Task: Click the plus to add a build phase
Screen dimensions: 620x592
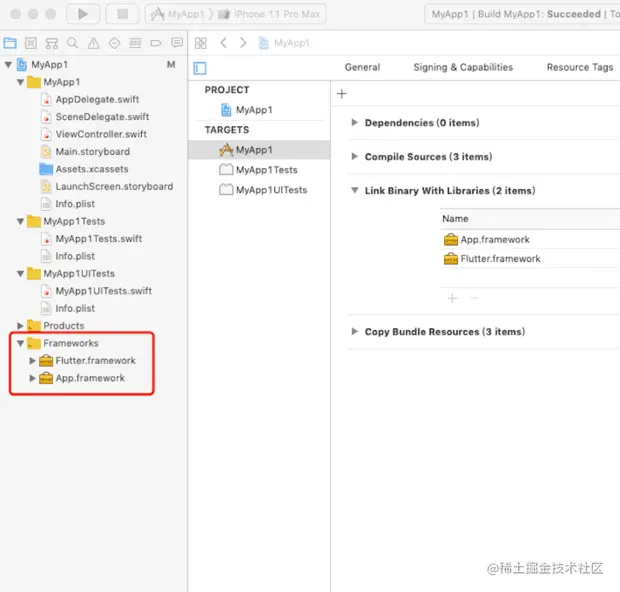Action: pos(342,94)
